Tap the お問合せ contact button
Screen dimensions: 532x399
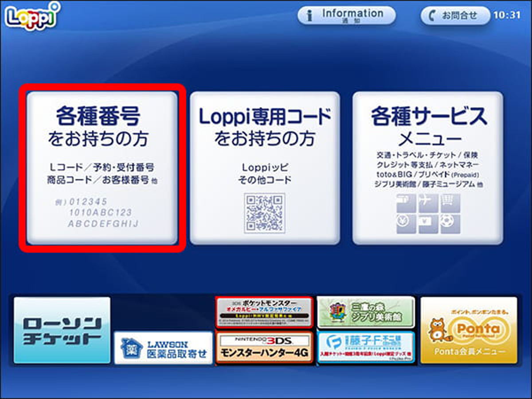(x=455, y=15)
